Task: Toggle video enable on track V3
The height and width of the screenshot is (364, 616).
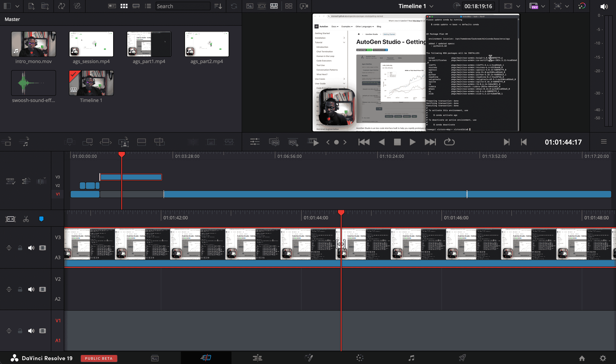Action: [x=42, y=248]
